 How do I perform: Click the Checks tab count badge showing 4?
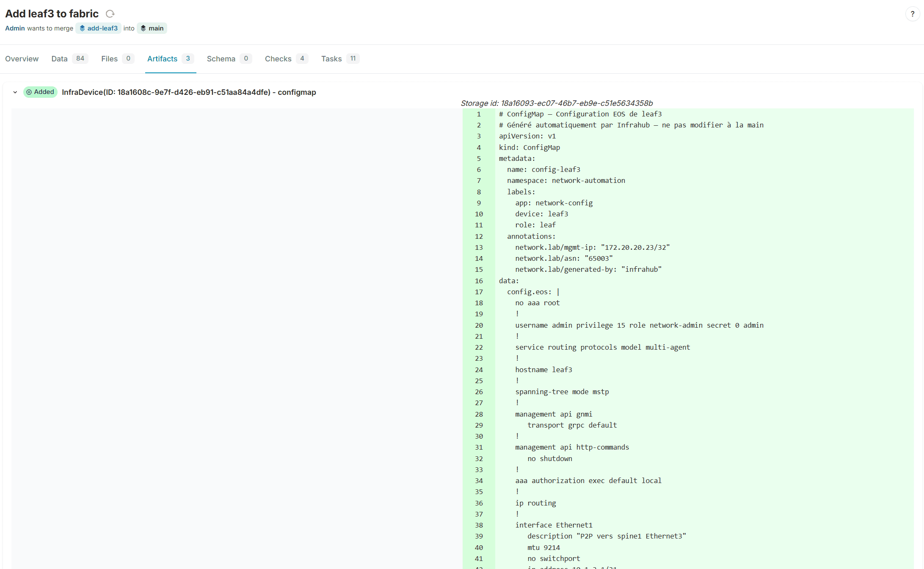[302, 58]
